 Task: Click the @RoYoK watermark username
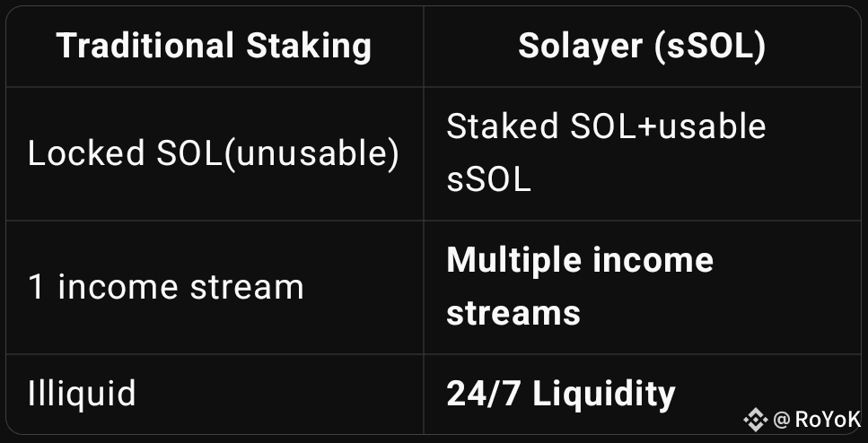tap(816, 421)
